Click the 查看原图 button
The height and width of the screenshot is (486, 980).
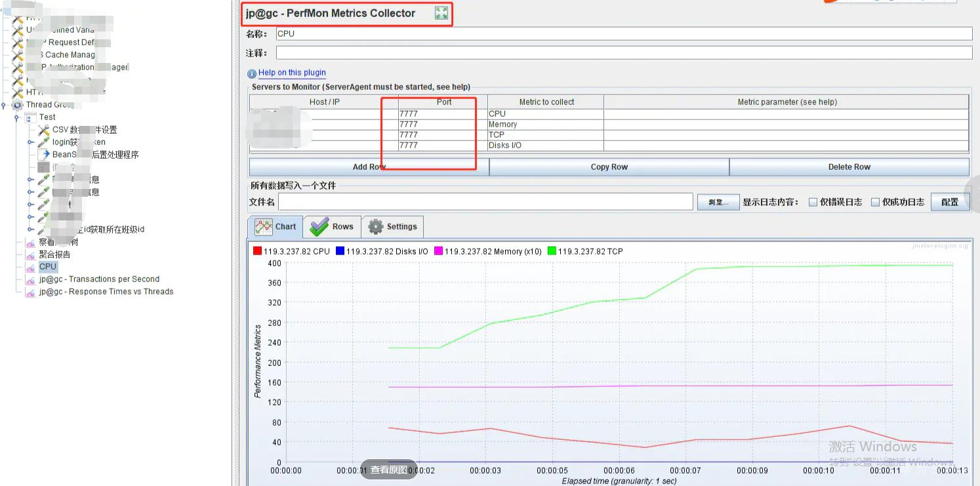[x=389, y=470]
